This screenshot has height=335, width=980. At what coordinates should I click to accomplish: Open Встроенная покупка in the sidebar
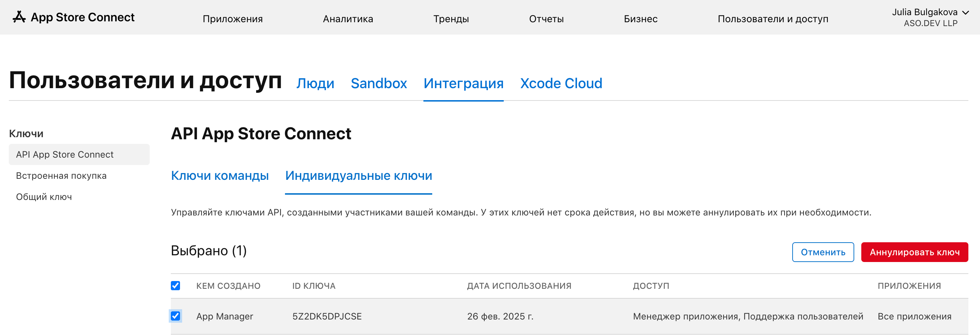tap(61, 176)
